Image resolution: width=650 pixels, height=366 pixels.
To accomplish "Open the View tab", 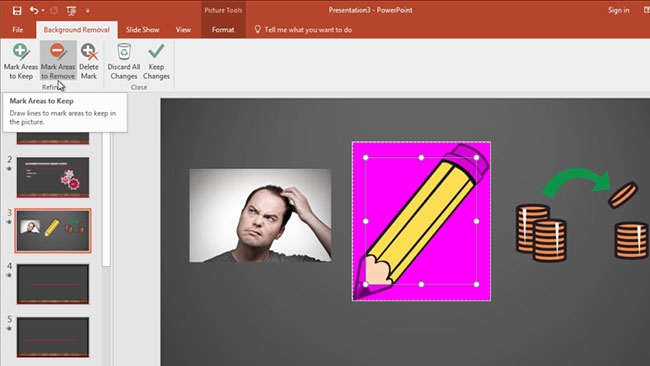I will tap(183, 30).
